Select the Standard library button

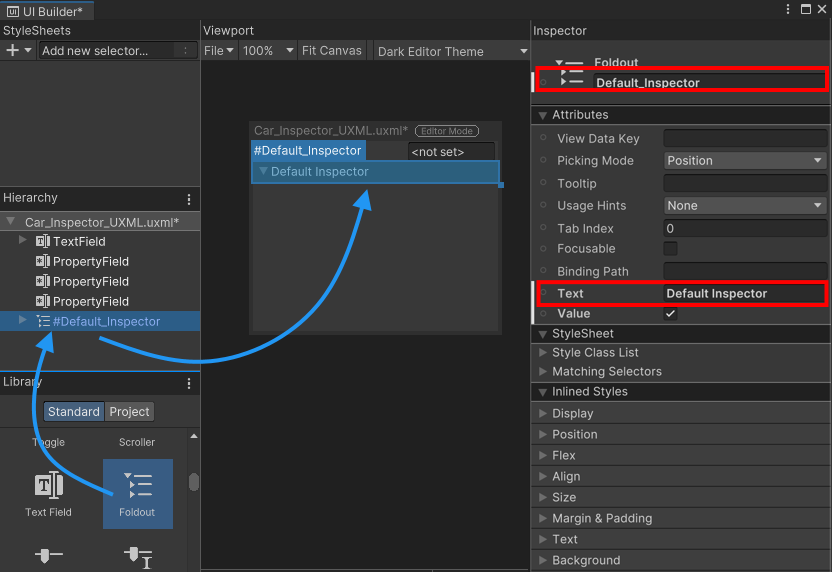pos(73,411)
